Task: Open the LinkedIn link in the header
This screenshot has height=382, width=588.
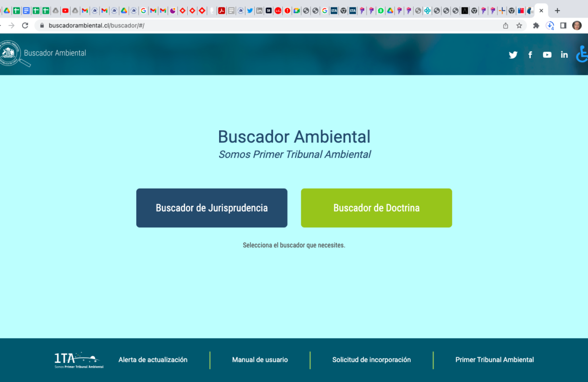Action: (564, 55)
